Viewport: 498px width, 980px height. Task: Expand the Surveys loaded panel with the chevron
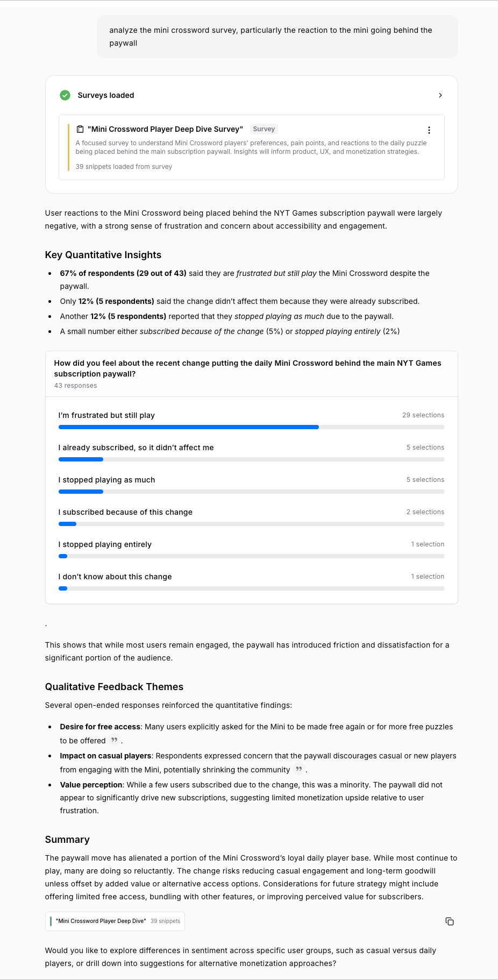pyautogui.click(x=440, y=95)
